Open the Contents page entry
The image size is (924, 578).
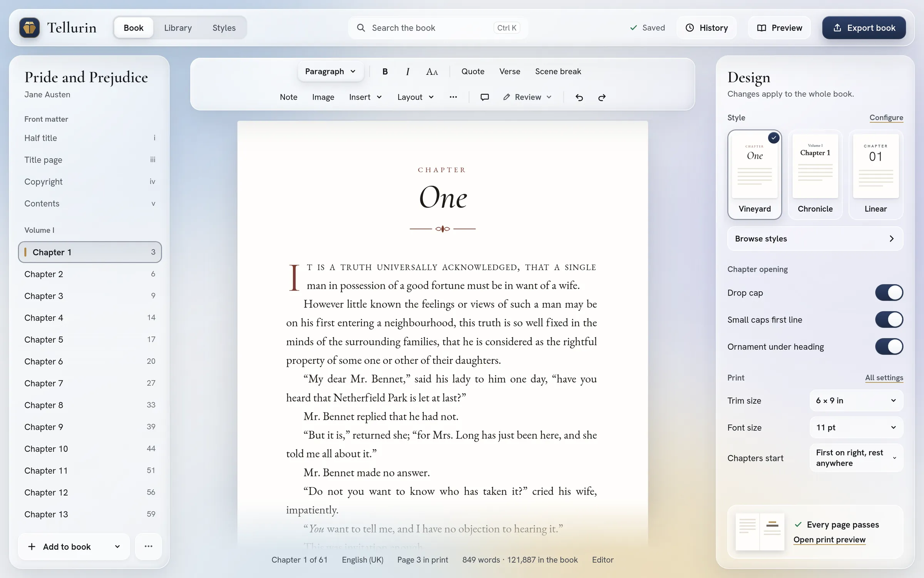[90, 203]
